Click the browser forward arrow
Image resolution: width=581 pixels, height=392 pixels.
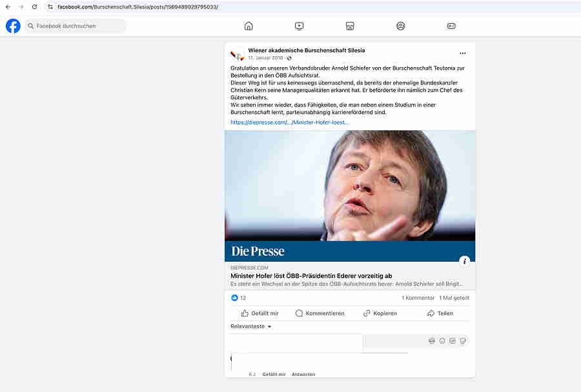click(x=21, y=7)
